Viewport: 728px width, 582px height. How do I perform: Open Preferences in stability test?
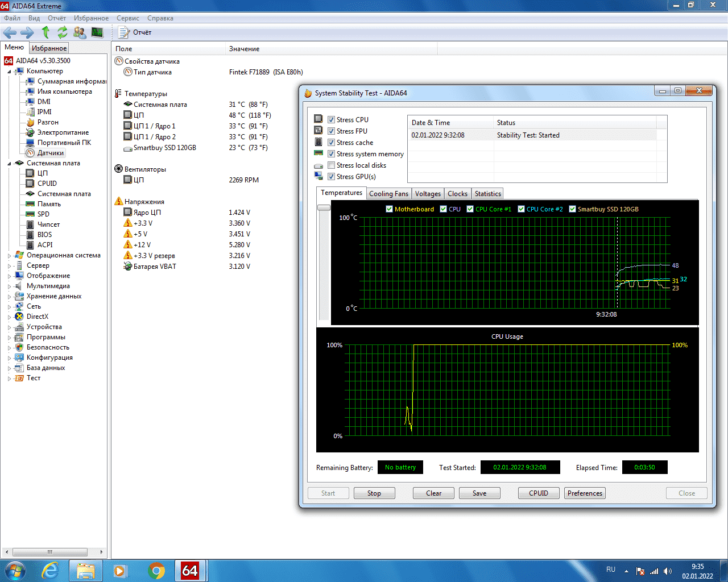(585, 493)
